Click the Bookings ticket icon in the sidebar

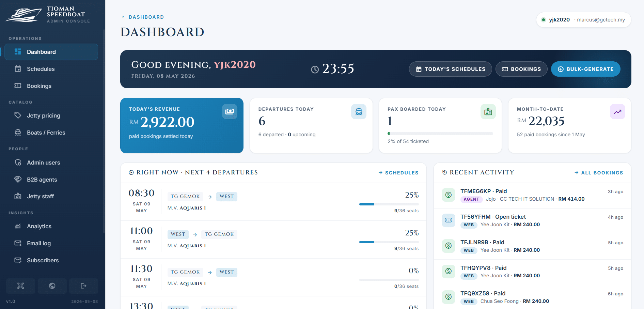[18, 86]
